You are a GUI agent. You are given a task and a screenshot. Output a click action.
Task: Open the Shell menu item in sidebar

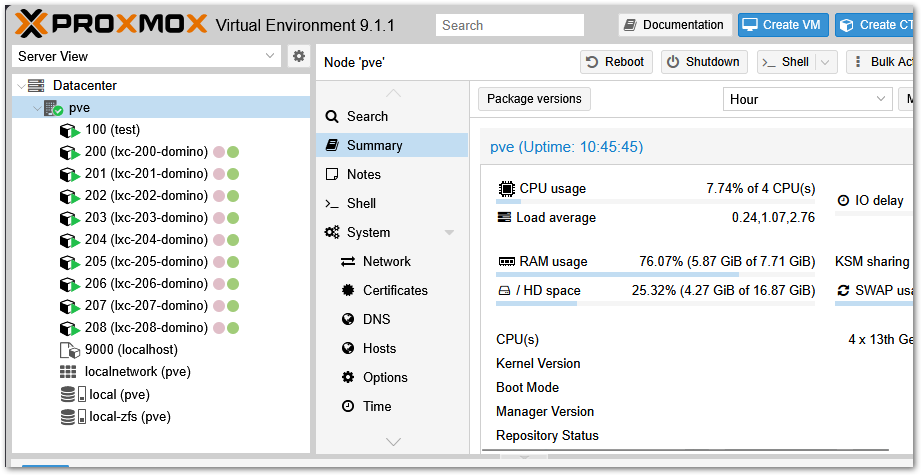(392, 203)
